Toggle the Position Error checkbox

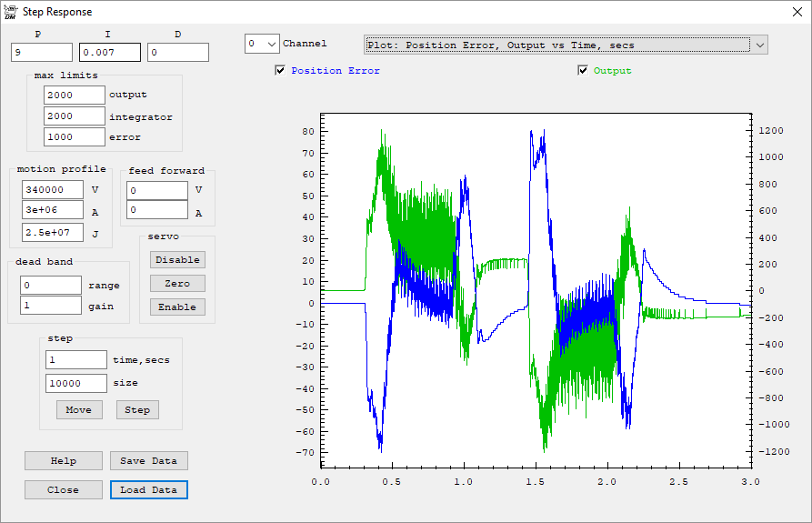pyautogui.click(x=280, y=71)
